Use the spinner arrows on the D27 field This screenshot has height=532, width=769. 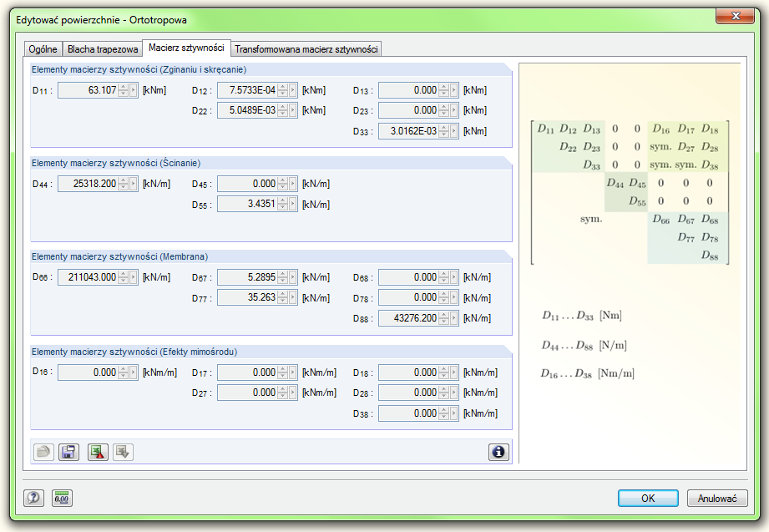pyautogui.click(x=283, y=393)
